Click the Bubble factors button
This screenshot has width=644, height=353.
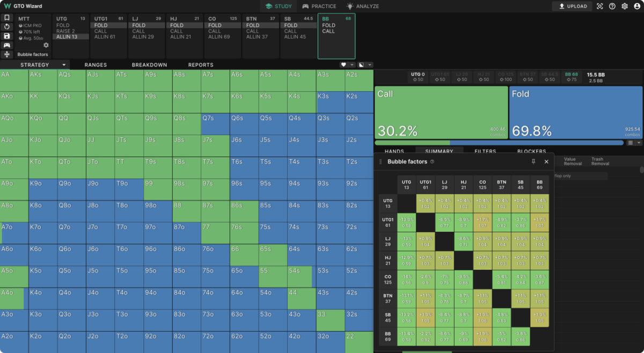point(33,54)
